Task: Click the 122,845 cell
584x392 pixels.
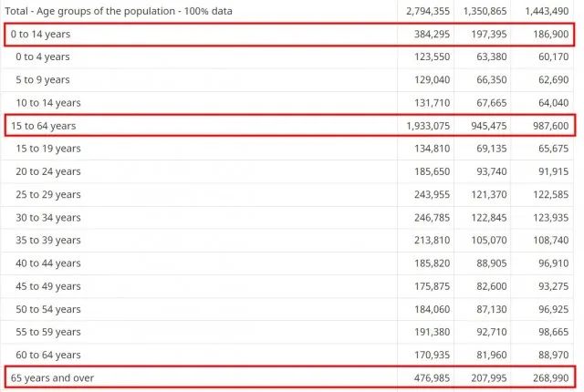Action: coord(489,218)
